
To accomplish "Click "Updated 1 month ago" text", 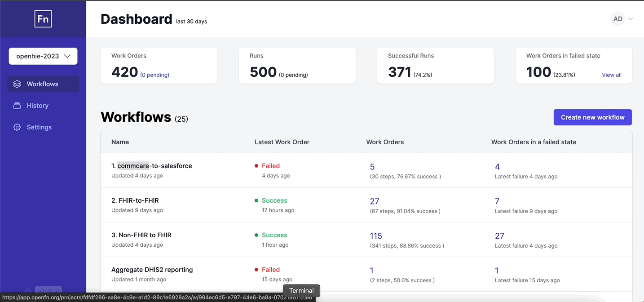I will point(139,280).
